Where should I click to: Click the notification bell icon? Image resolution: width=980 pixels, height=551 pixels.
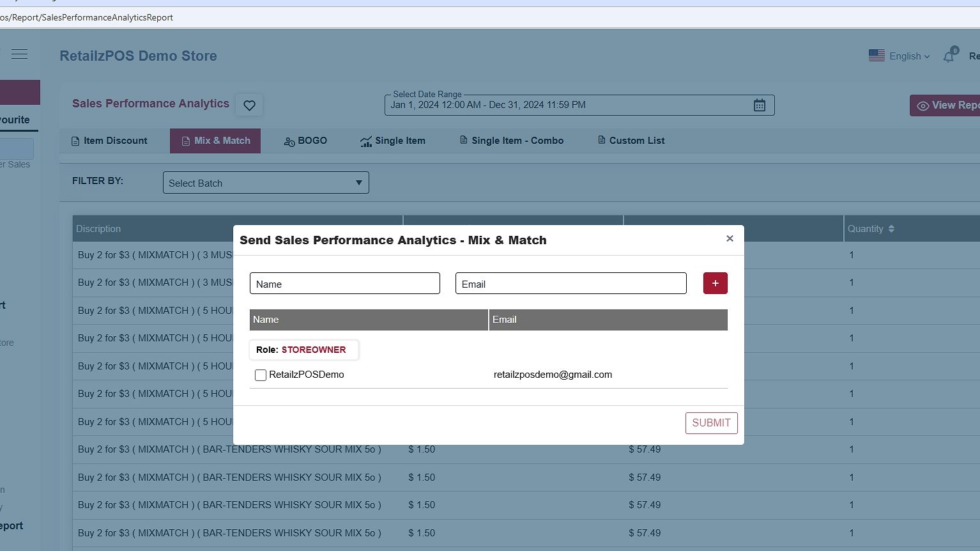click(949, 56)
